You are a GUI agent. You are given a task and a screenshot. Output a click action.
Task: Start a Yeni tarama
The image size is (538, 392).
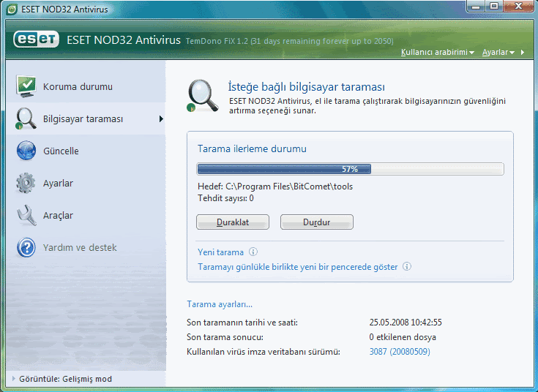pos(220,252)
